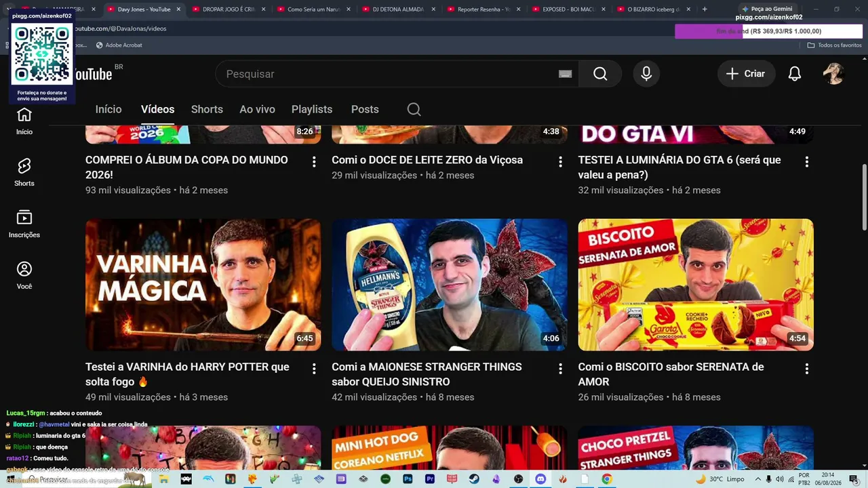Open video title COMPREI O ÁLBUM DA COPA

pyautogui.click(x=186, y=167)
